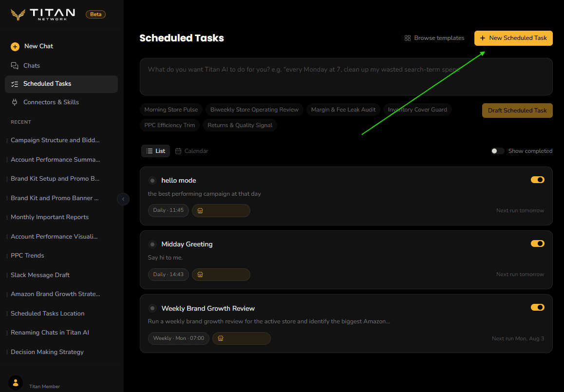Click the List view lines icon
Viewport: 564px width, 392px height.
tap(149, 151)
